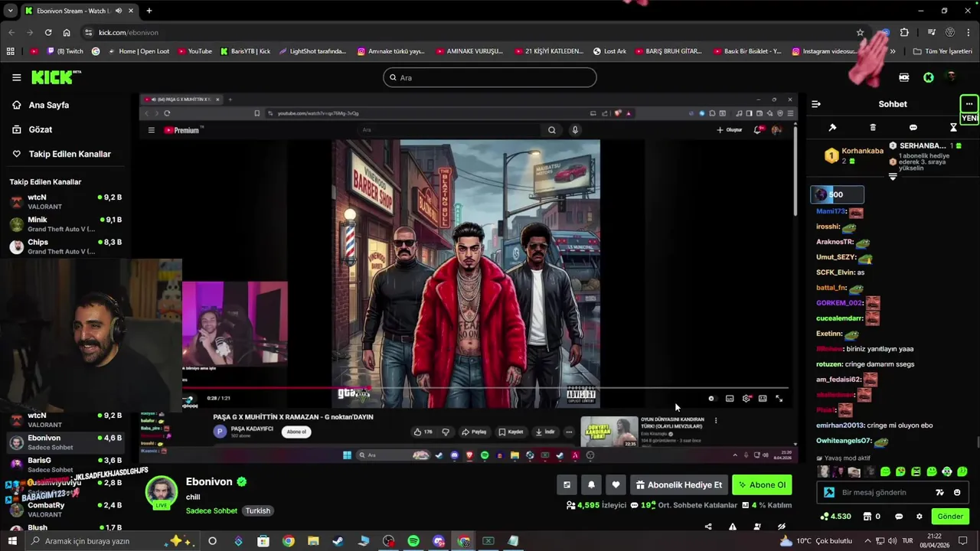Viewport: 980px width, 551px height.
Task: Collapse the Sohbet chat panel arrow
Action: (x=816, y=104)
